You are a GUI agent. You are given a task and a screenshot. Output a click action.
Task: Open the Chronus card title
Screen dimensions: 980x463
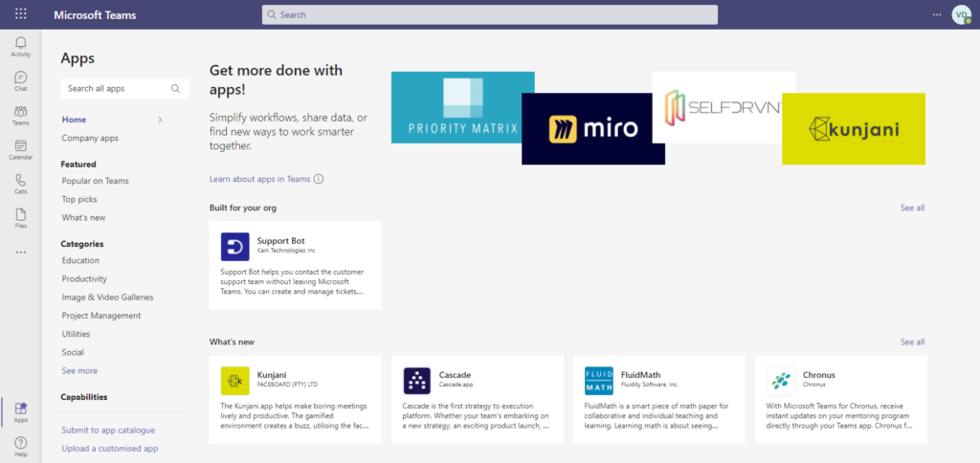[x=819, y=375]
